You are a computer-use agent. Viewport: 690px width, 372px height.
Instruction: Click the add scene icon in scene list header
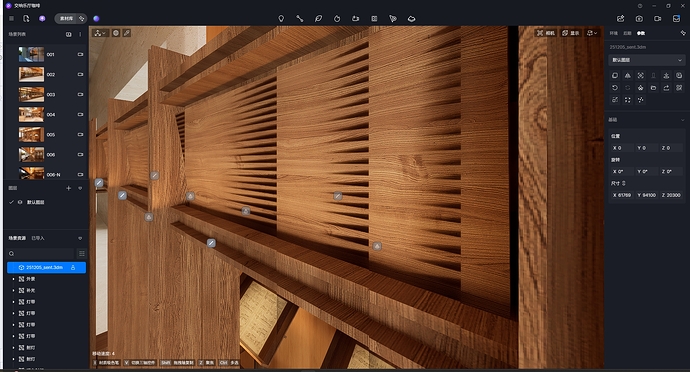69,34
